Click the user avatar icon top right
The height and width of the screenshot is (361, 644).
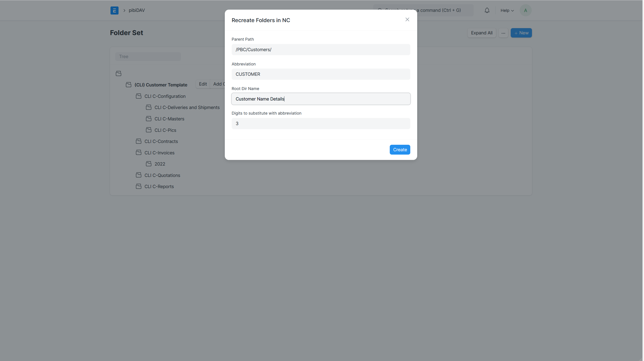[525, 10]
